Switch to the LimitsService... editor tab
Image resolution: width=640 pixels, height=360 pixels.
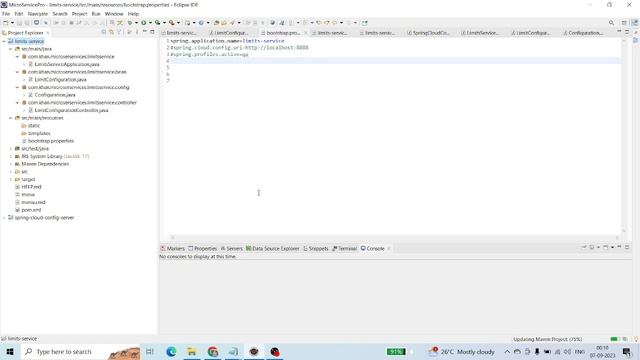[480, 33]
